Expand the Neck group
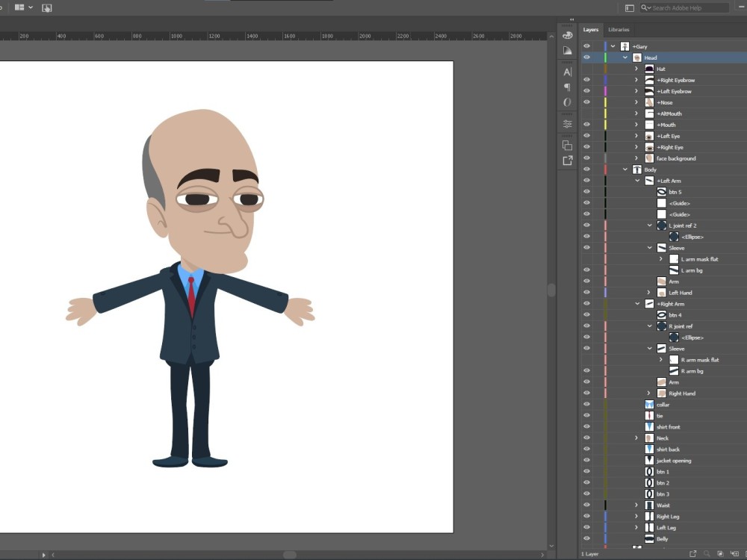The image size is (747, 560). click(636, 438)
